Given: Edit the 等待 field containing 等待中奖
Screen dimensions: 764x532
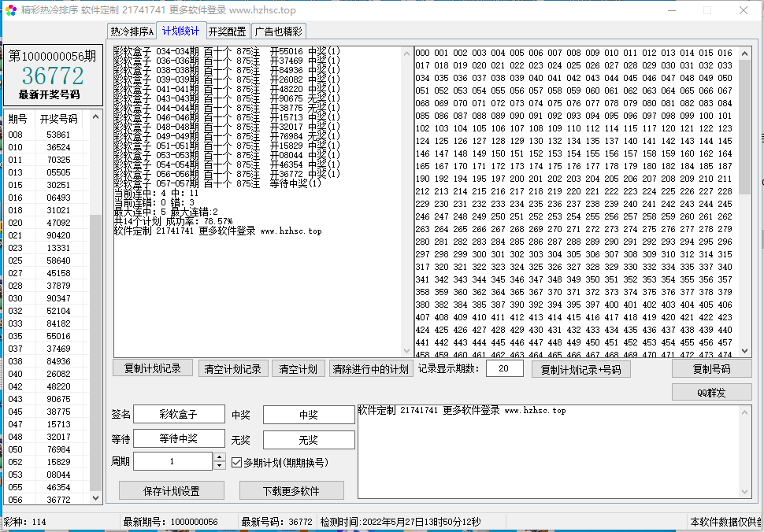Looking at the screenshot, I should click(x=179, y=438).
